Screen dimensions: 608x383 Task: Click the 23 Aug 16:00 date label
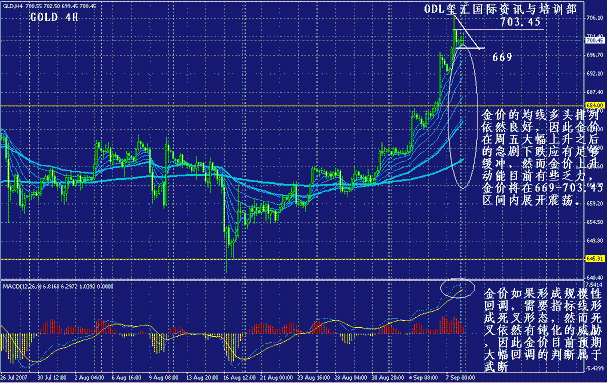pos(315,378)
